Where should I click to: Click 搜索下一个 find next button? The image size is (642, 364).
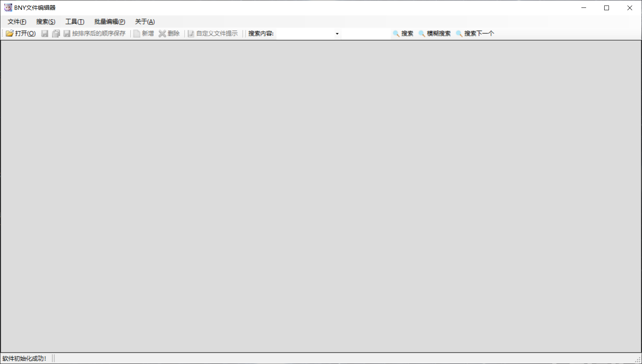(x=475, y=33)
